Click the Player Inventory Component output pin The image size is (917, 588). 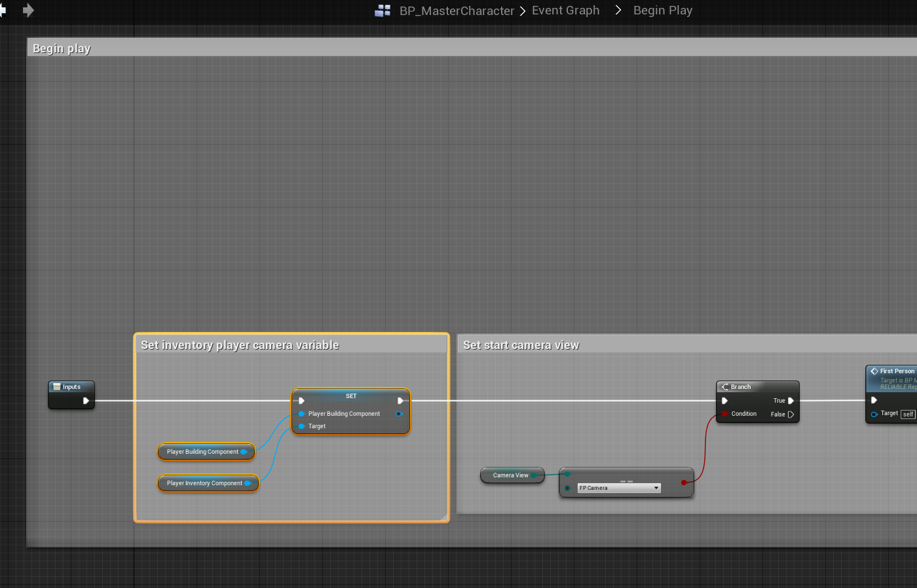(248, 483)
